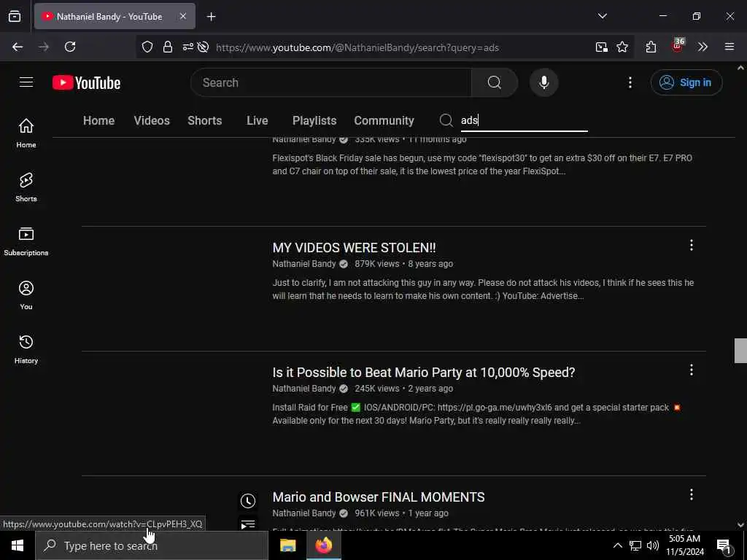This screenshot has width=747, height=560.
Task: Open picture-in-picture icon in address bar
Action: (602, 47)
